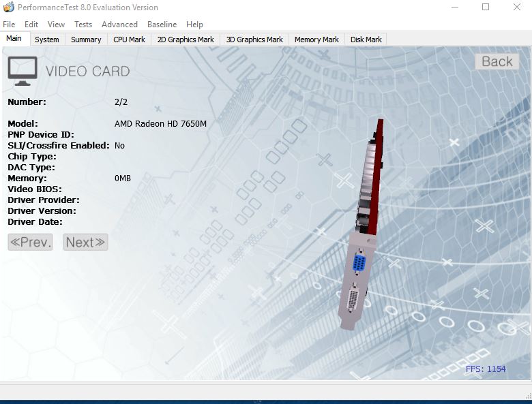Switch to the System tab
The height and width of the screenshot is (404, 532).
47,40
